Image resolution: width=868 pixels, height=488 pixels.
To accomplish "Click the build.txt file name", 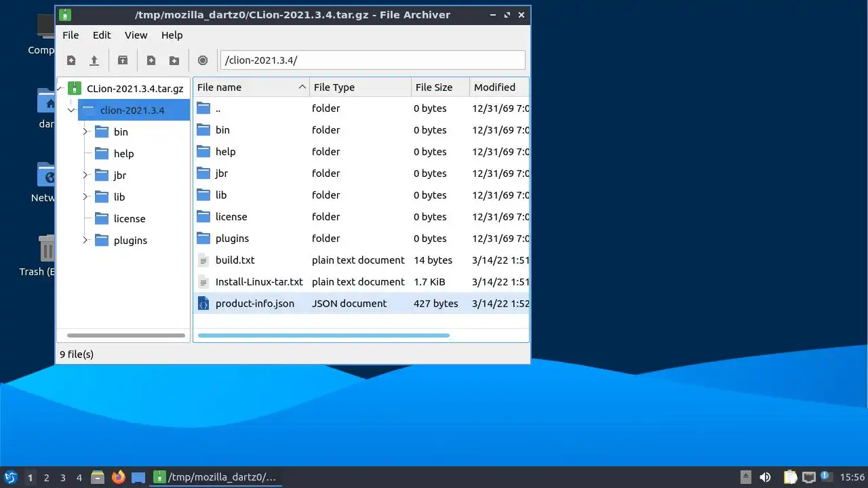I will click(235, 260).
